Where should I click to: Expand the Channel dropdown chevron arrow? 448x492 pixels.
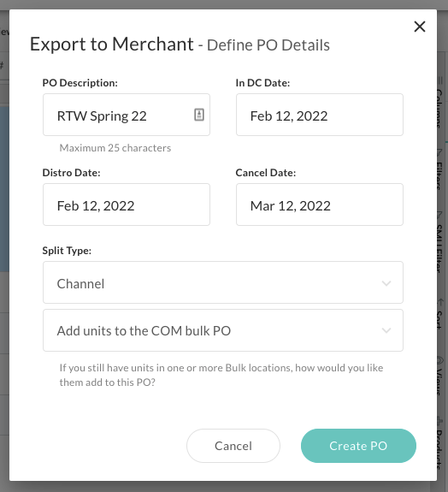386,283
